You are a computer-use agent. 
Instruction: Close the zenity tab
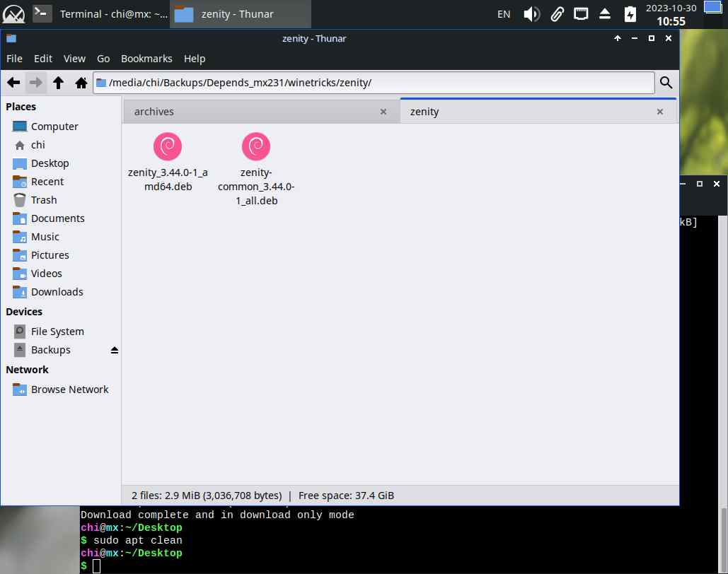(660, 112)
